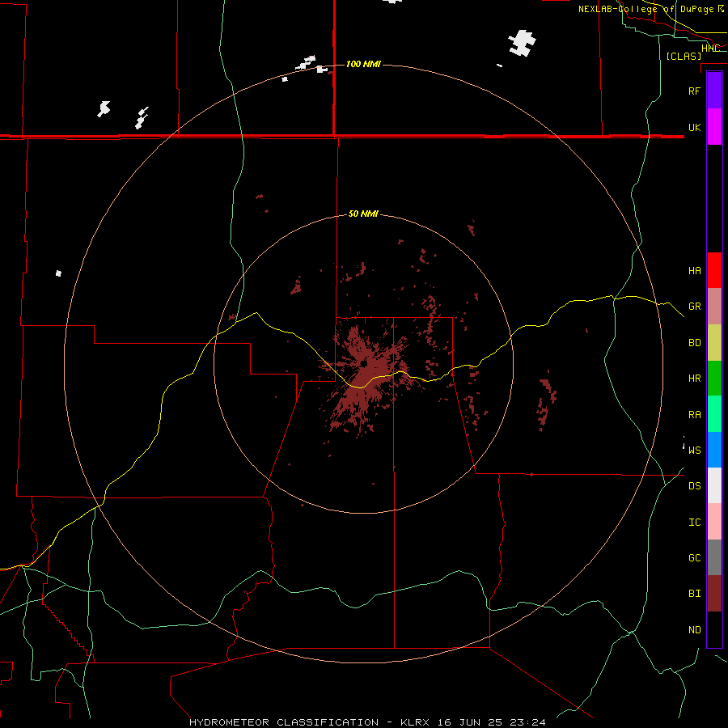The image size is (728, 728).
Task: Click the UK legend label
Action: (694, 127)
